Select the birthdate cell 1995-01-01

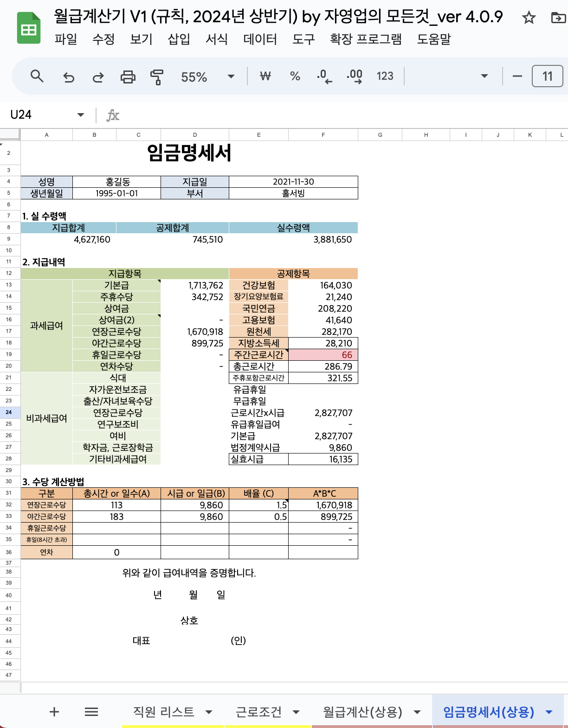[117, 193]
